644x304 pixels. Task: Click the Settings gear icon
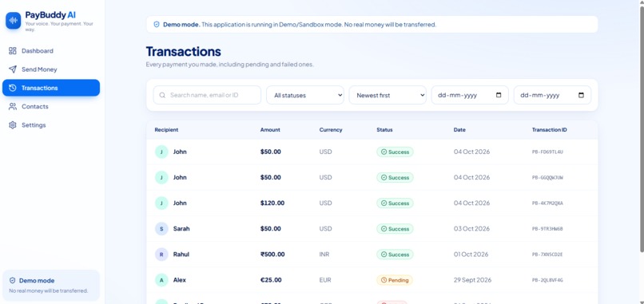tap(13, 124)
